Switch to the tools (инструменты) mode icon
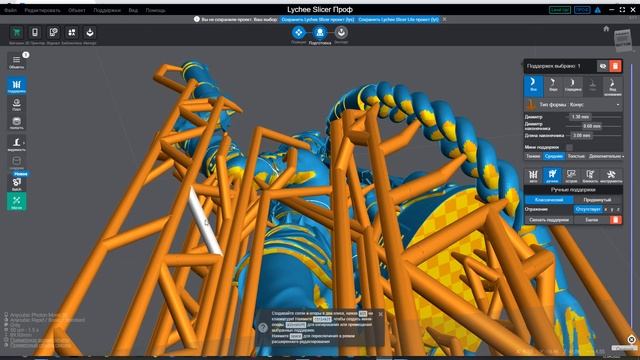The height and width of the screenshot is (360, 640). pos(611,176)
